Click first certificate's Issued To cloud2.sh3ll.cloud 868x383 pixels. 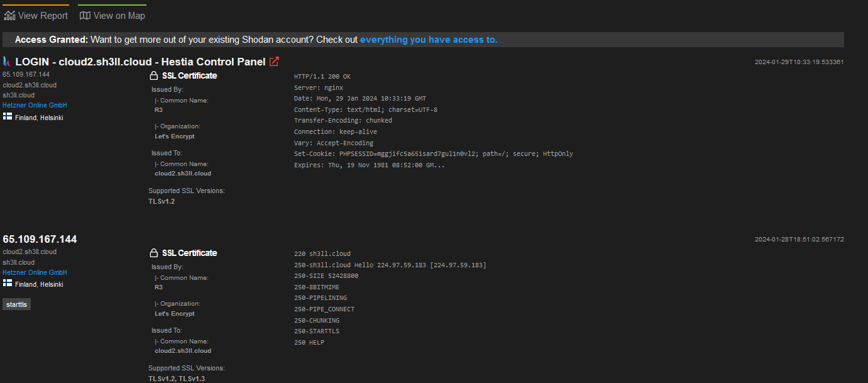tap(183, 173)
